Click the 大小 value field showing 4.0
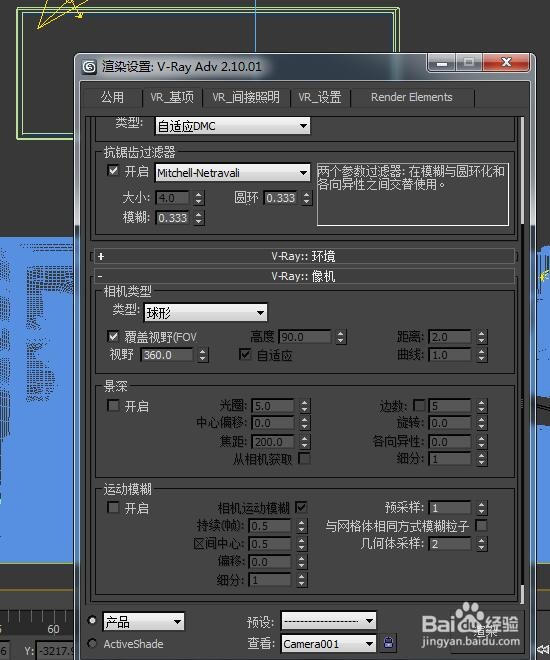The image size is (550, 660). pos(173,198)
